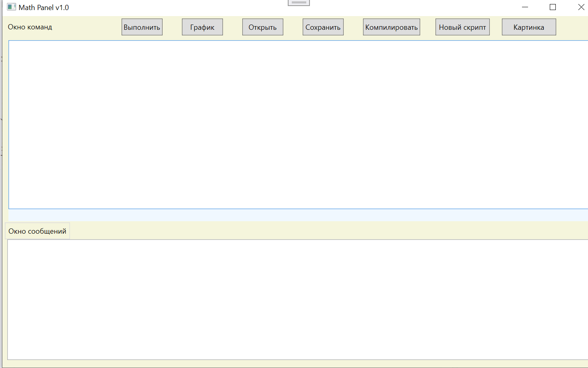Select the Окно сообщений label
Viewport: 588px width, 368px height.
[x=37, y=231]
